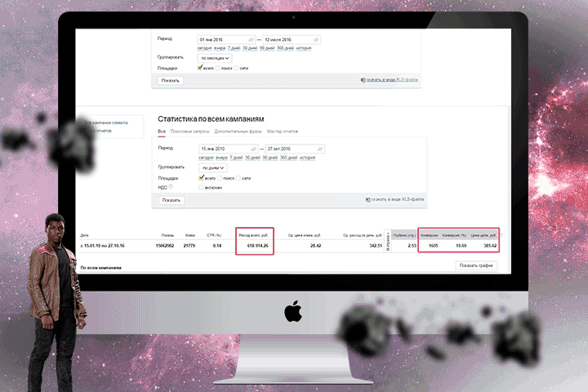This screenshot has width=588, height=392.
Task: Click the Клики column header
Action: [190, 235]
